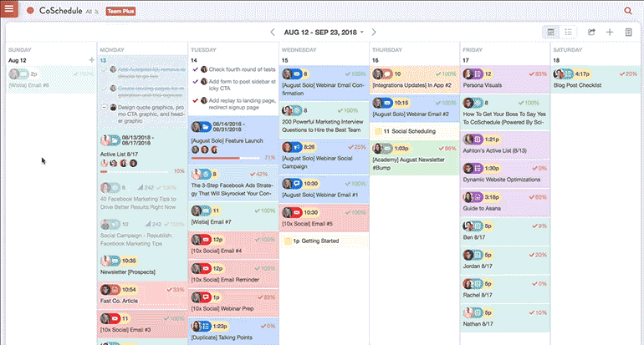Click Active List 8/17 10% progress bar
Image resolution: width=644 pixels, height=345 pixels.
point(135,171)
